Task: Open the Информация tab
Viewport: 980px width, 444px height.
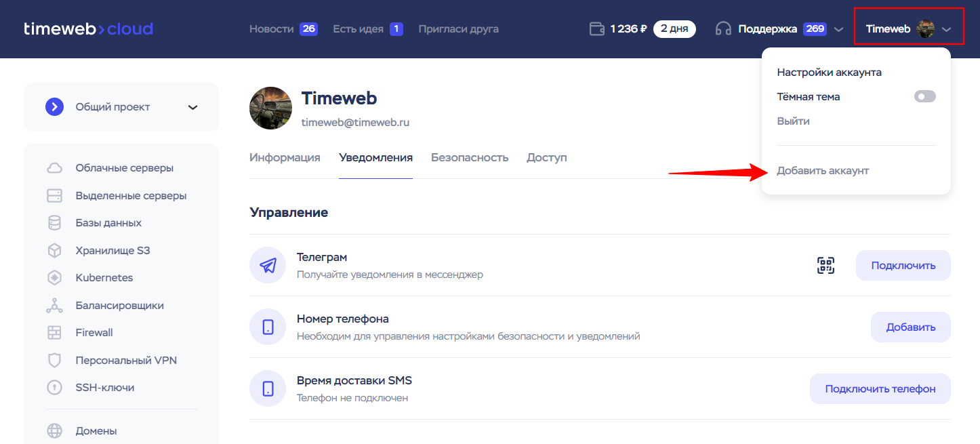Action: 285,158
